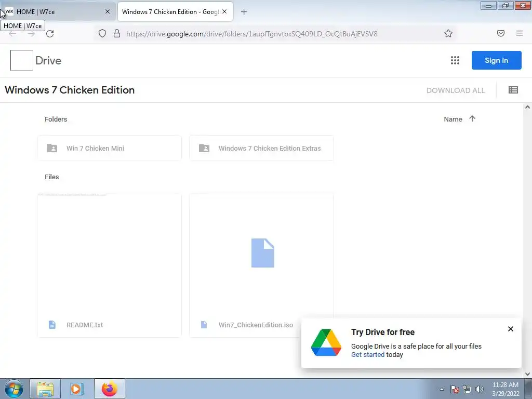
Task: Select the Windows 7 Chicken Edition tab
Action: tap(175, 11)
